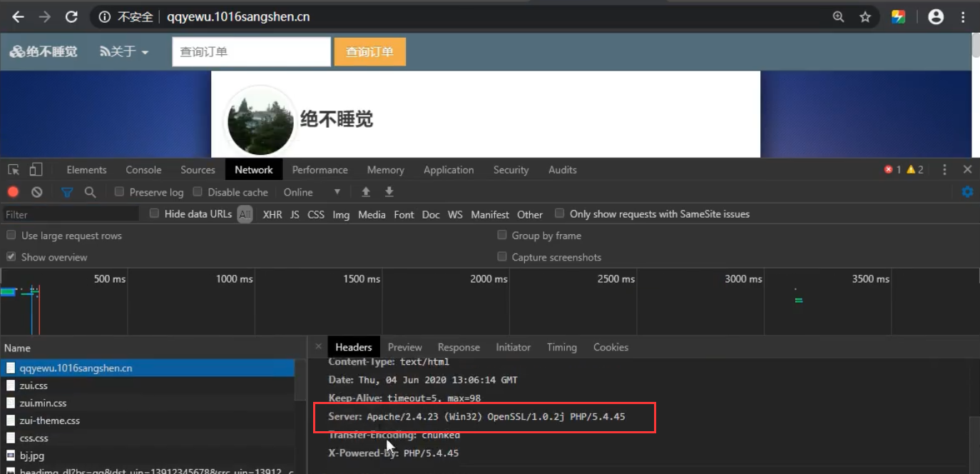
Task: Open the DevTools three-dot menu
Action: point(944,170)
